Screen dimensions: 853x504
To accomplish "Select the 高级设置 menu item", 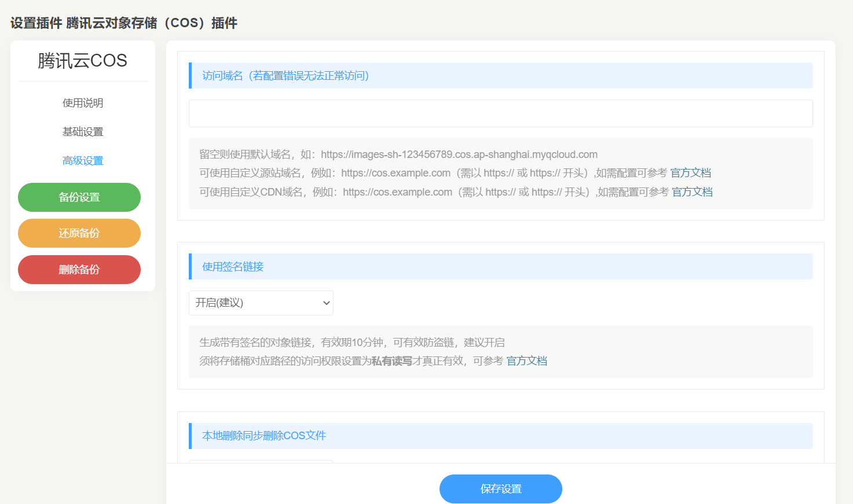I will tap(83, 161).
